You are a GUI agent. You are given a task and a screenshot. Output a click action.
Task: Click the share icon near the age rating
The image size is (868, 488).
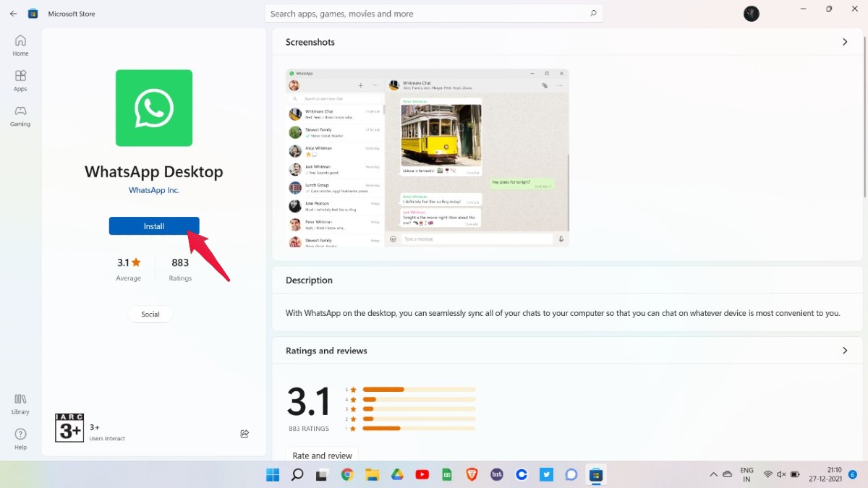tap(244, 434)
